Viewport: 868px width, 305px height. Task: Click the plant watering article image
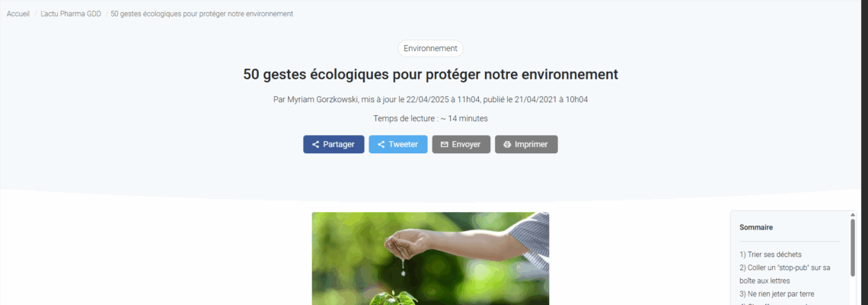click(x=431, y=258)
